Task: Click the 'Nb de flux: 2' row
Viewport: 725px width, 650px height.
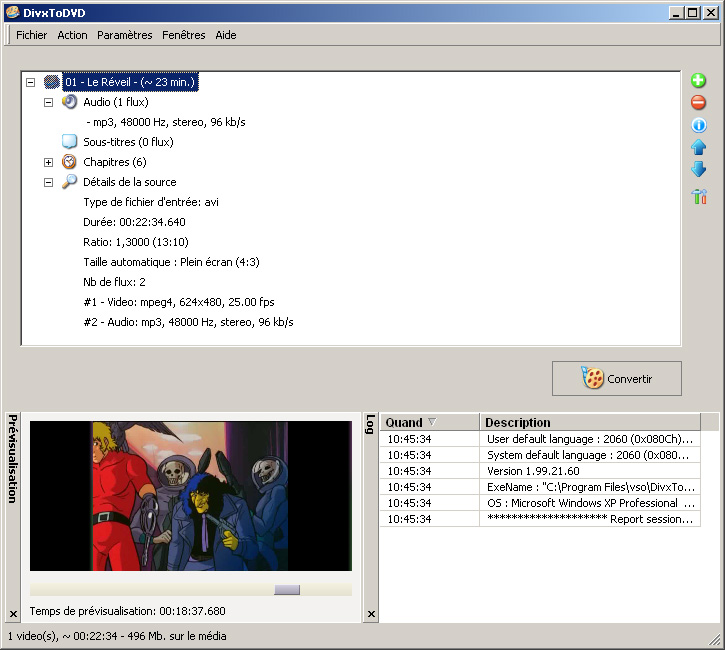Action: coord(114,282)
